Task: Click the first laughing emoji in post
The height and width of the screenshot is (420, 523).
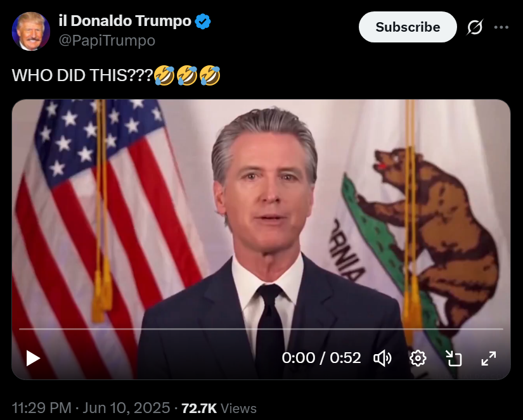Action: click(x=164, y=75)
